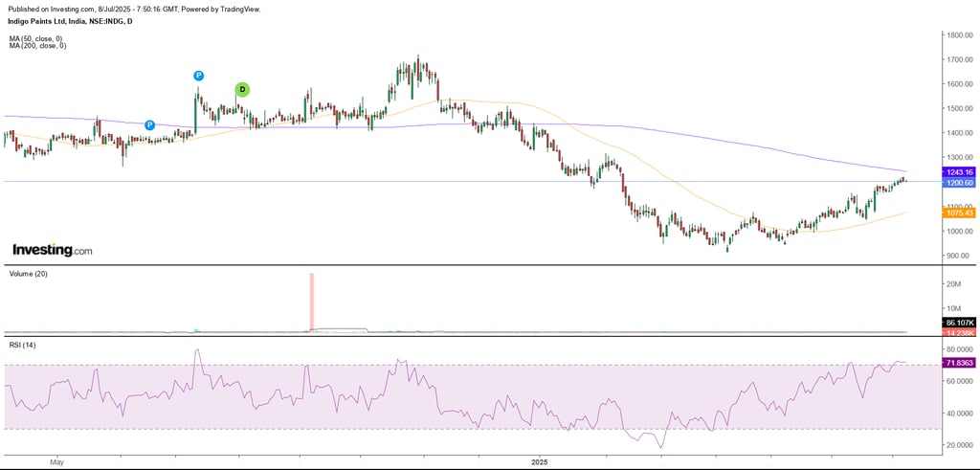Image resolution: width=980 pixels, height=470 pixels.
Task: Click the blue P marker above the price spike
Action: tap(198, 76)
